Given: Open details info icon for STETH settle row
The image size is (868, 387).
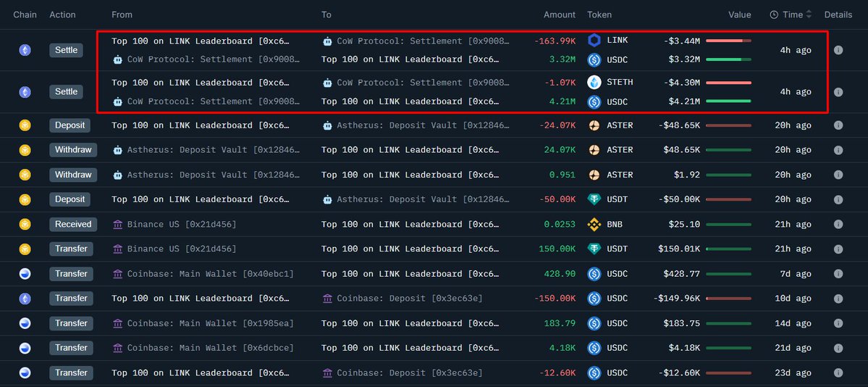Looking at the screenshot, I should tap(838, 91).
